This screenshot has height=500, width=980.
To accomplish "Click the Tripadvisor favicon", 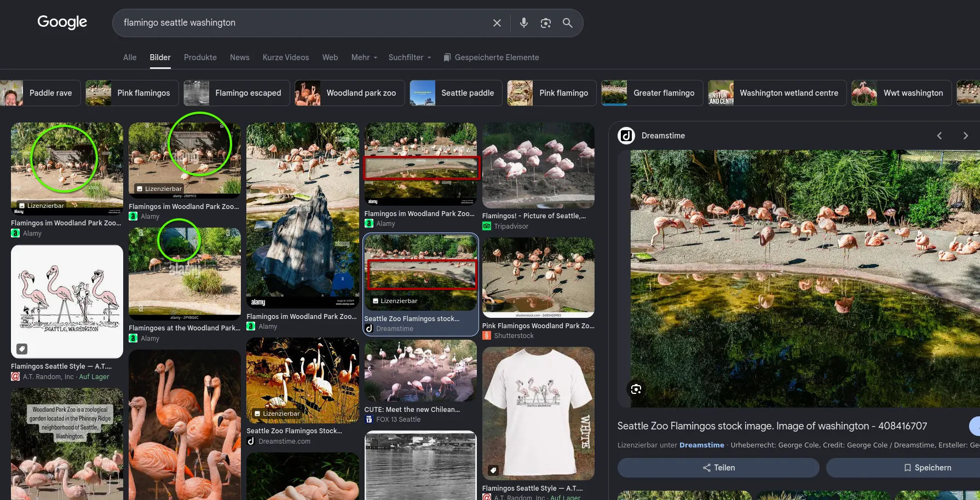I will 487,226.
